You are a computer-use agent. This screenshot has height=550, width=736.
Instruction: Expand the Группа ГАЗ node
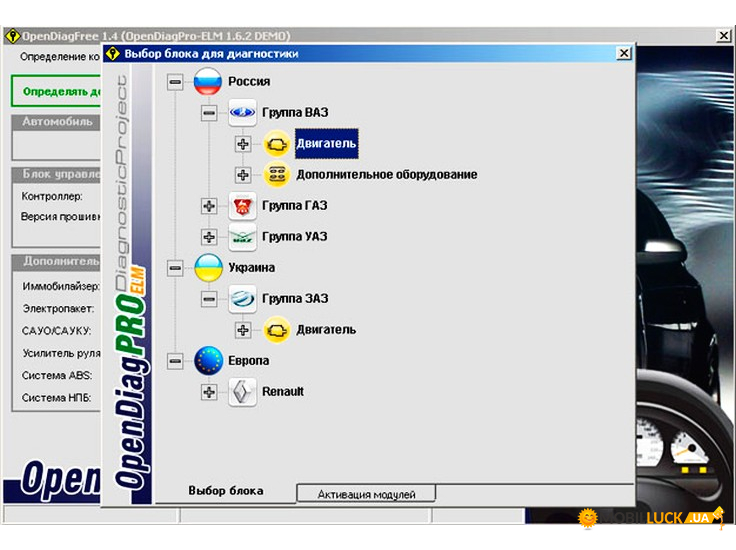(x=209, y=206)
